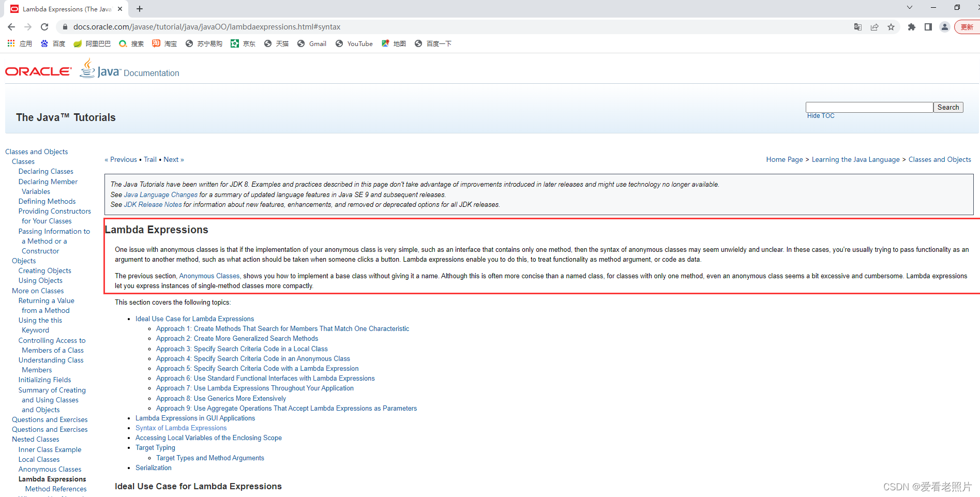Image resolution: width=980 pixels, height=497 pixels.
Task: Open the Trail link
Action: (x=150, y=160)
